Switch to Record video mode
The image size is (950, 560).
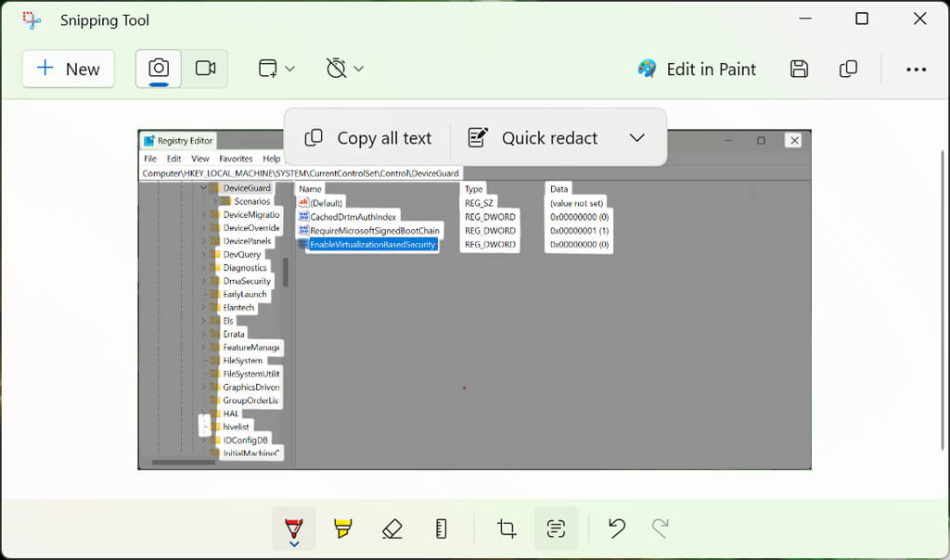[x=205, y=69]
